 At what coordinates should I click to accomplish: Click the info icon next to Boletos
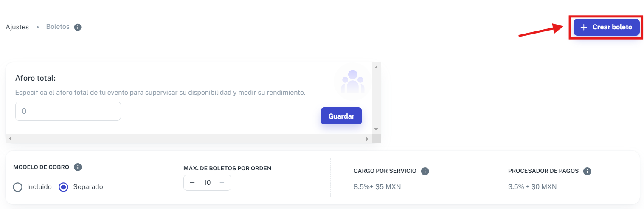tap(78, 27)
